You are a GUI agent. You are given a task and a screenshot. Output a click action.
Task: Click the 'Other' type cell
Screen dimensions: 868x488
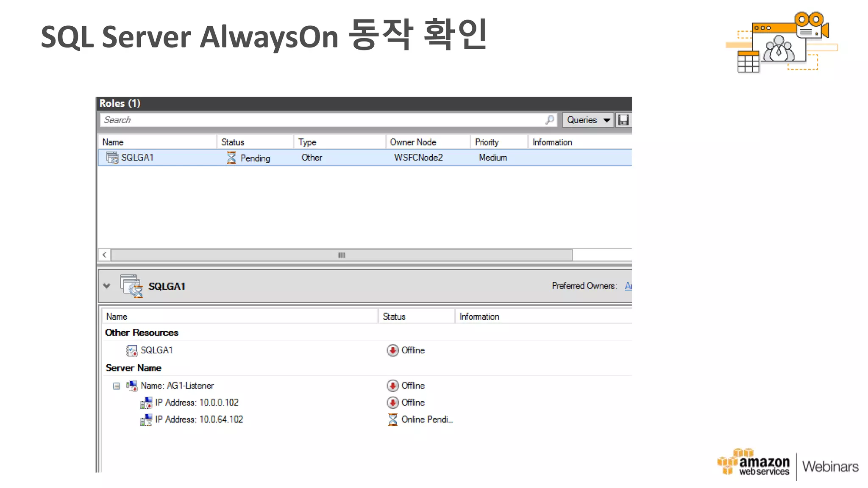pos(312,158)
